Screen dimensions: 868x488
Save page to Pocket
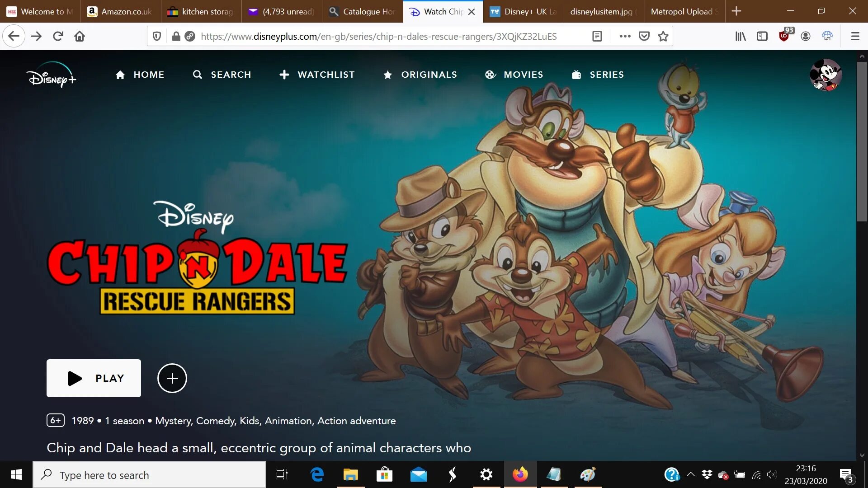coord(644,36)
